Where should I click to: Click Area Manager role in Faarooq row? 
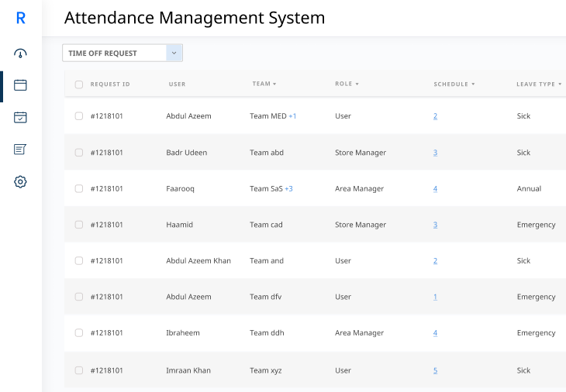pos(359,188)
